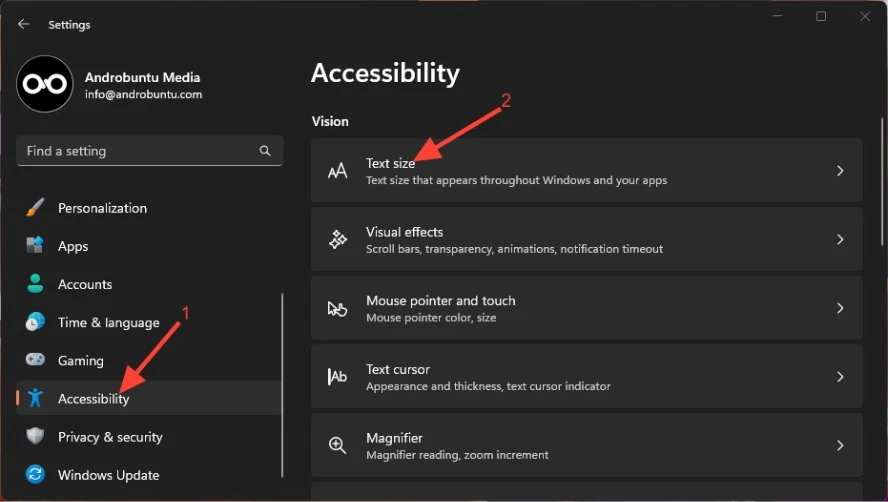Expand Visual effects chevron

[840, 239]
